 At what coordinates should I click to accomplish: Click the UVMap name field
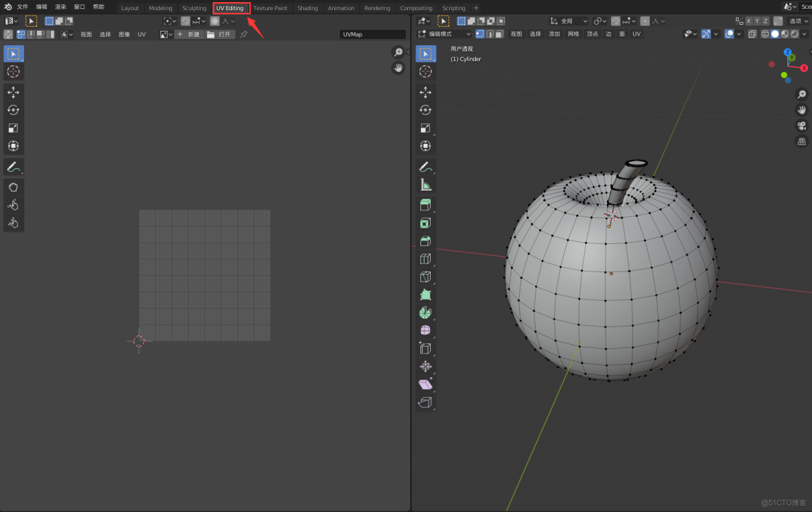click(372, 34)
